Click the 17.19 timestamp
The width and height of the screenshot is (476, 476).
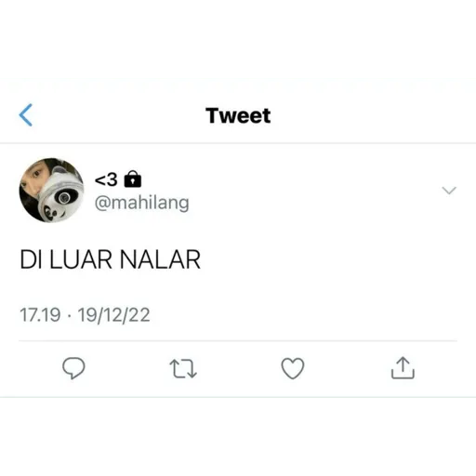coord(40,315)
